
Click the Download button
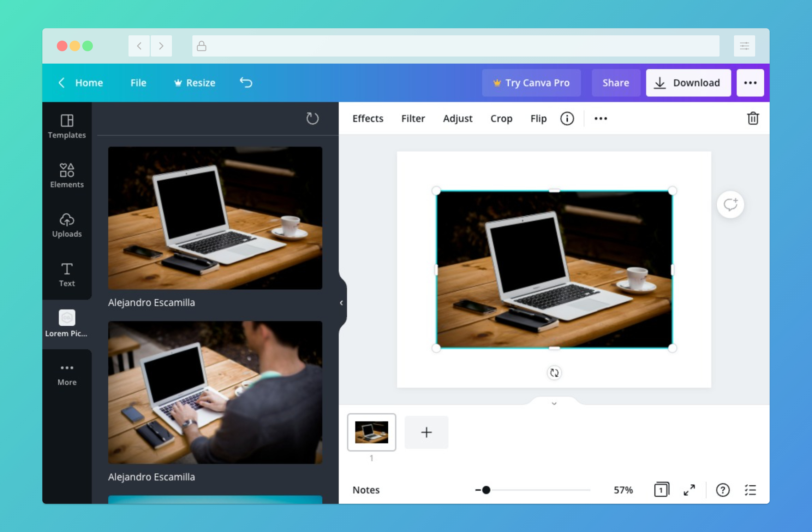tap(688, 83)
